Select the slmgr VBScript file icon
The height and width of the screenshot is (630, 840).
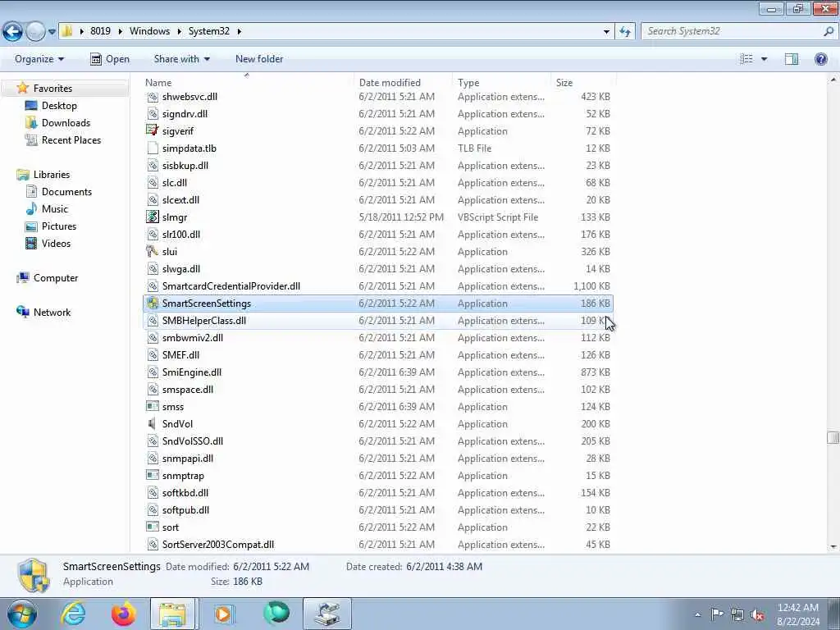click(x=153, y=217)
